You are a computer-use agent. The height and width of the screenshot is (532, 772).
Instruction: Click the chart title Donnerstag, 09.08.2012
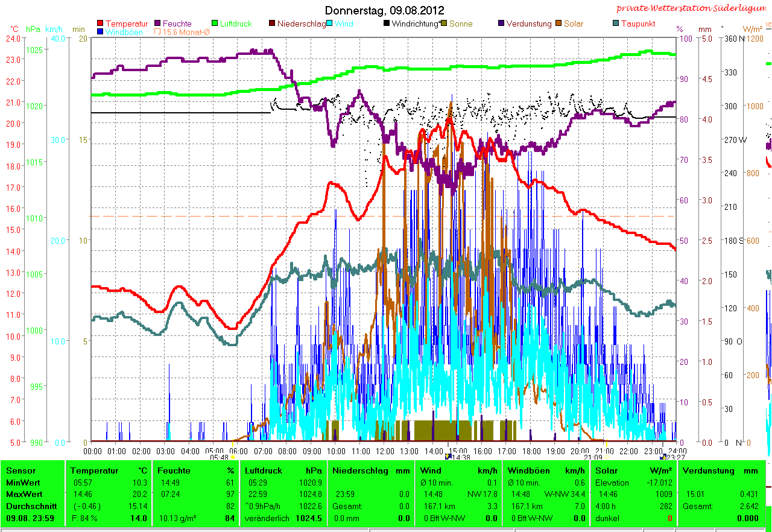click(x=384, y=10)
